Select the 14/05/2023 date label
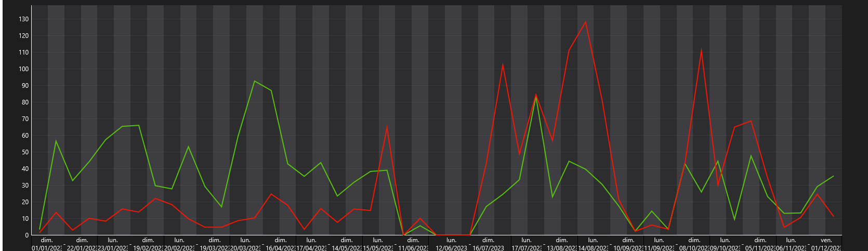 point(347,248)
